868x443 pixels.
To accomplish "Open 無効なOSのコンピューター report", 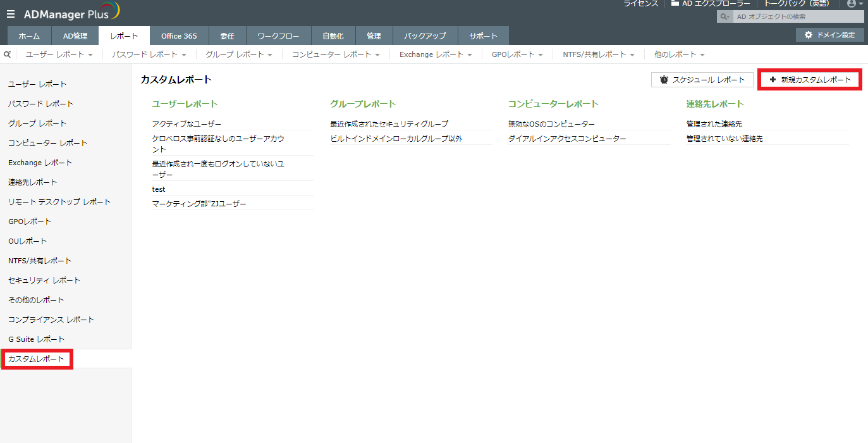I will pos(551,124).
